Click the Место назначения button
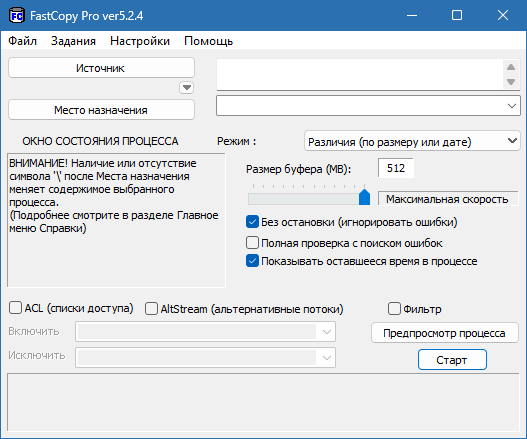The width and height of the screenshot is (527, 439). coord(101,110)
